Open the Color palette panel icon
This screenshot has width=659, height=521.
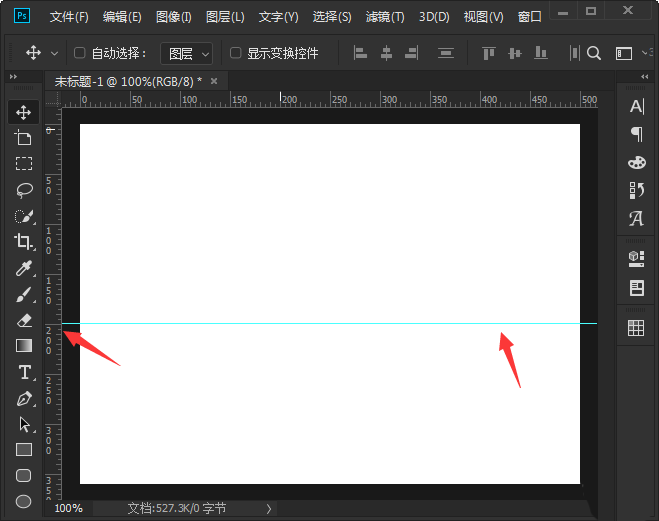click(x=637, y=162)
